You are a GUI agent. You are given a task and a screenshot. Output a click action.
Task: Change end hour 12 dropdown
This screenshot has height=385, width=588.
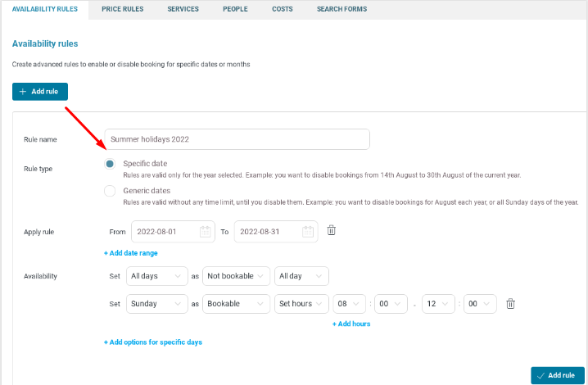[438, 304]
